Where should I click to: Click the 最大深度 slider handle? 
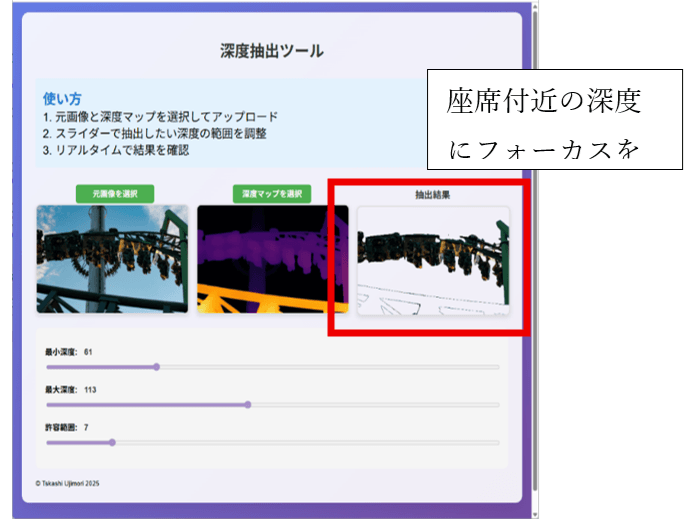click(248, 405)
